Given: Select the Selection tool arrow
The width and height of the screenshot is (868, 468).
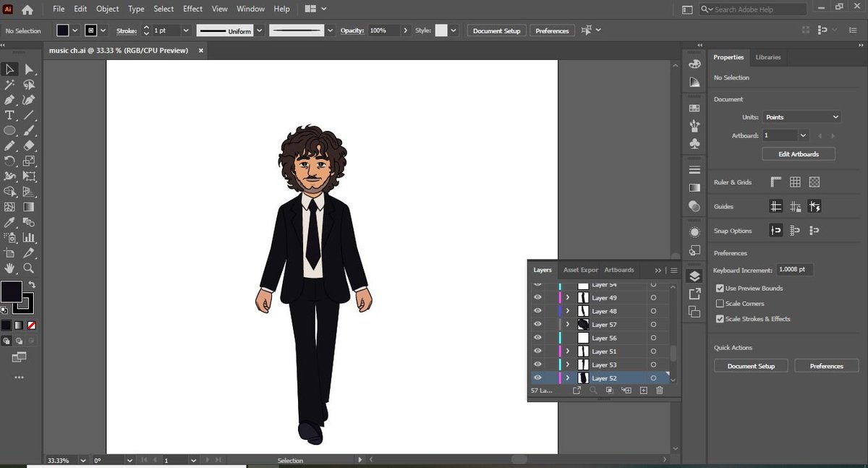Looking at the screenshot, I should pos(10,69).
